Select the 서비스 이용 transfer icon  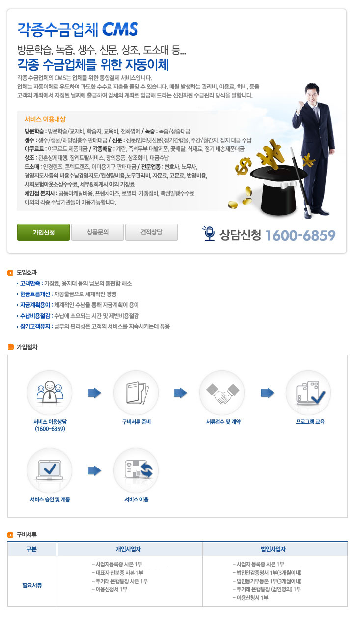136,470
